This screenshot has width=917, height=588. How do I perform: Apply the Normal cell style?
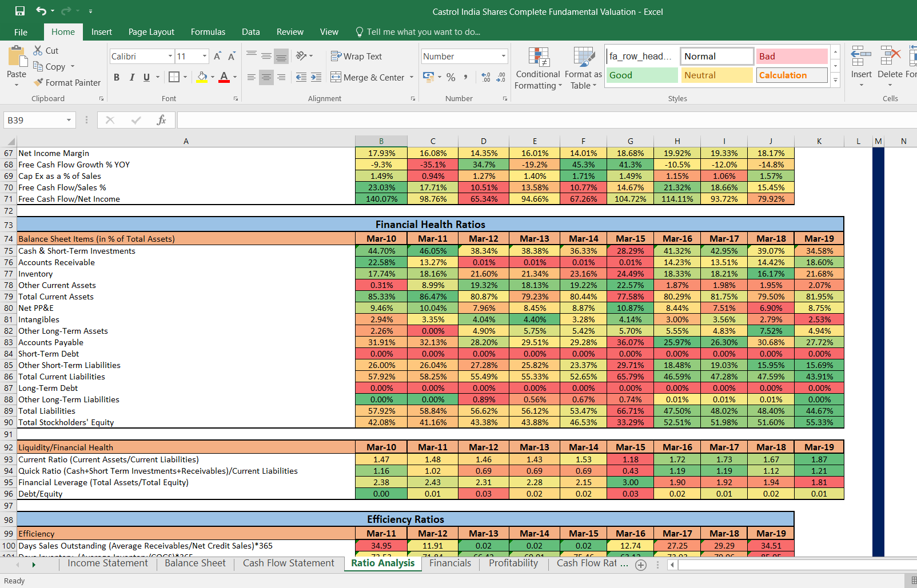(x=717, y=56)
